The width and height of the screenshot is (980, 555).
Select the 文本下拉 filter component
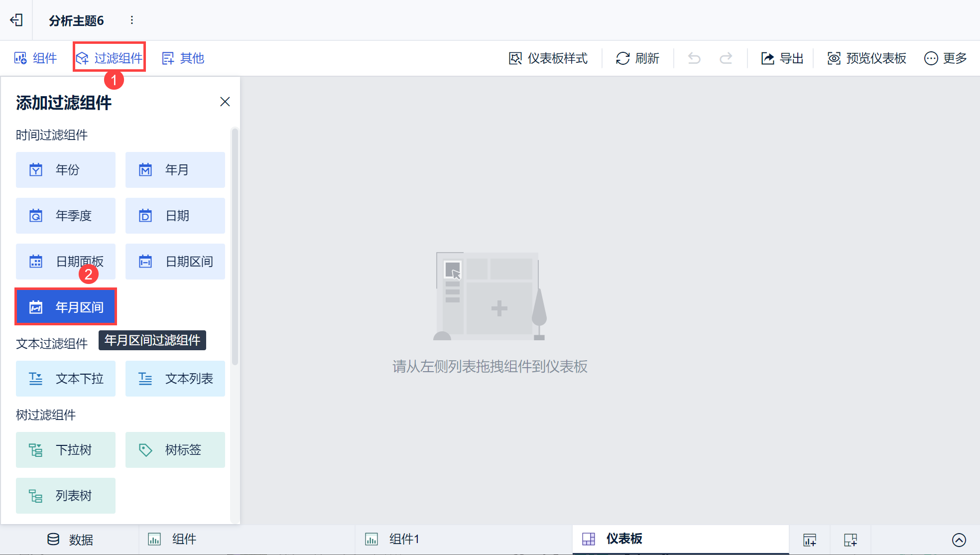66,379
